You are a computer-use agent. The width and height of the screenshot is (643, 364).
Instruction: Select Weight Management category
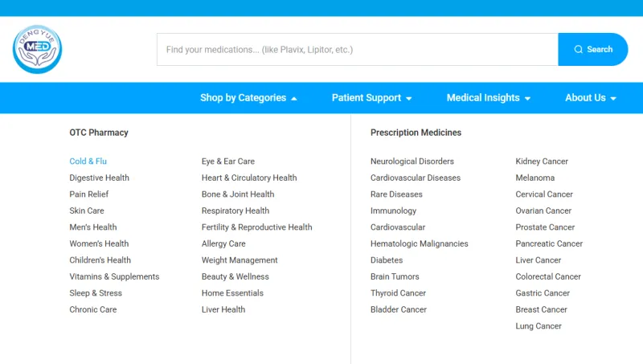pyautogui.click(x=240, y=260)
